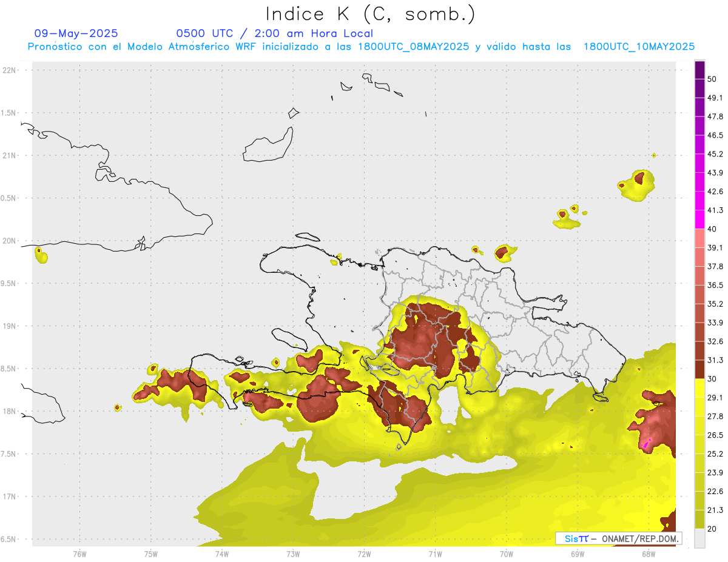The image size is (728, 562).
Task: Select the "43.9" color scale label
Action: tap(715, 173)
